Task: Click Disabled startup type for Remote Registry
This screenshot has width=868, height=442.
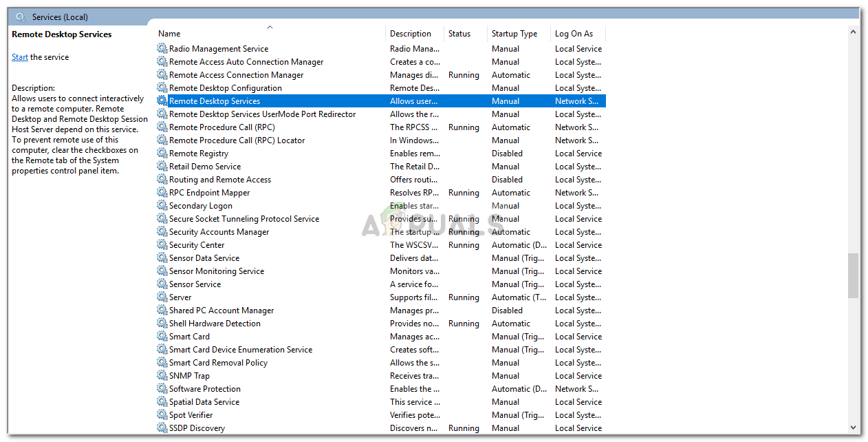Action: 507,154
